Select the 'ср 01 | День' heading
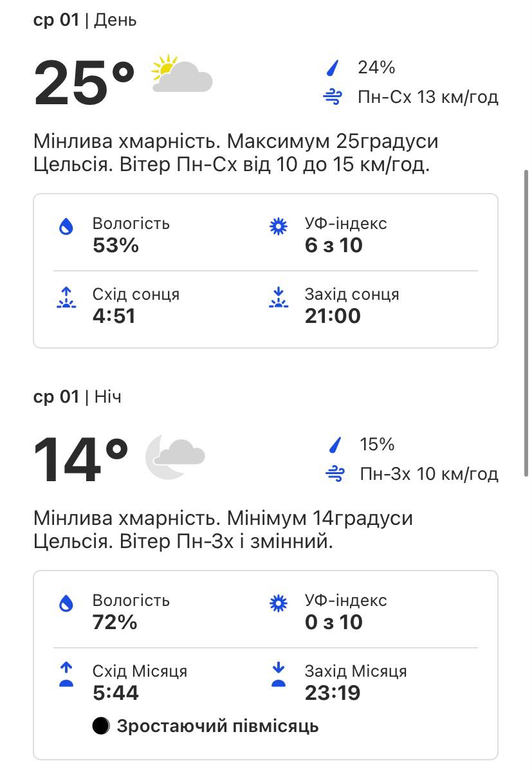This screenshot has width=532, height=770. [85, 20]
